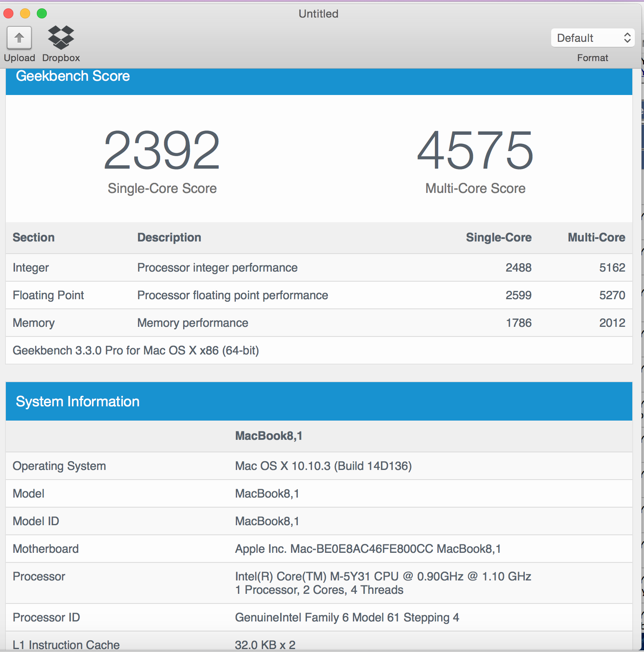Click the System Information header
Viewport: 644px width, 652px height.
(78, 402)
